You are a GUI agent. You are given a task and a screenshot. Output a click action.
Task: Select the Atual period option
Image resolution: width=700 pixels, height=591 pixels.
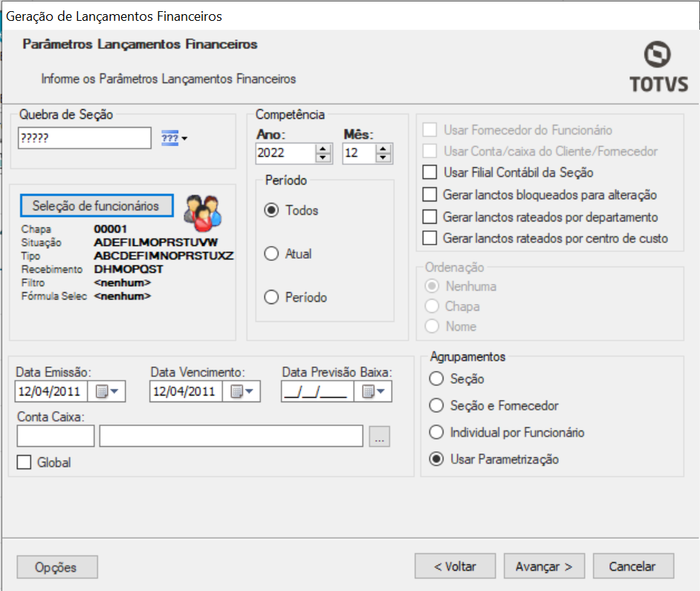(x=271, y=253)
